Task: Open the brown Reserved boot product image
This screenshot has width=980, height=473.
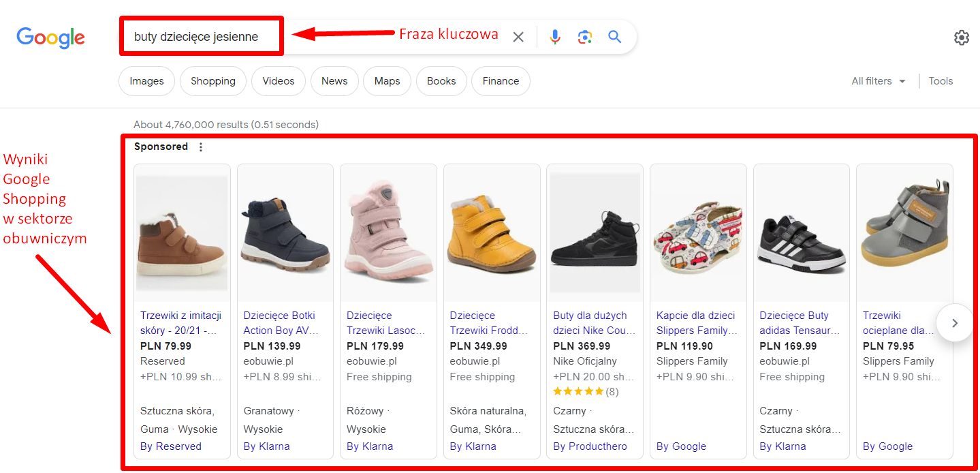Action: point(182,233)
